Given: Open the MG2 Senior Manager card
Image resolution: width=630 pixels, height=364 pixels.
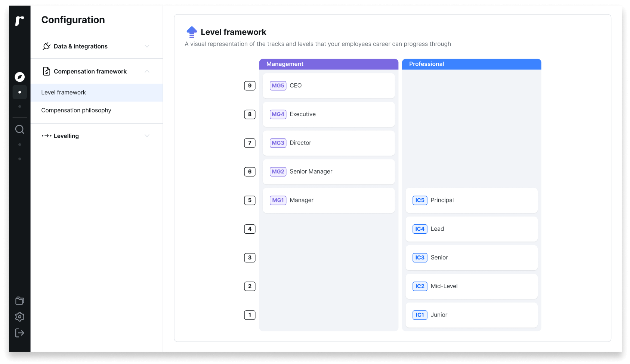Looking at the screenshot, I should click(x=329, y=172).
